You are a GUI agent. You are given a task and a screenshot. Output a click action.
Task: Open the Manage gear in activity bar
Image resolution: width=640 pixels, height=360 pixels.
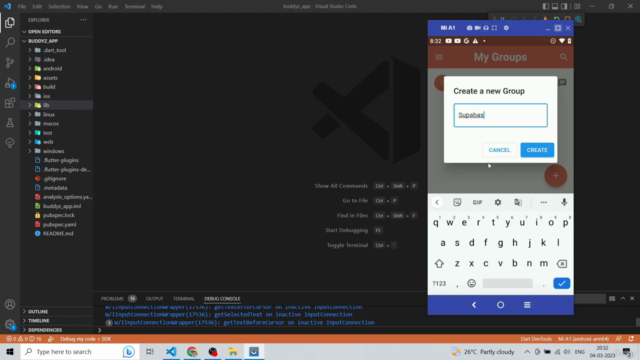(10, 324)
